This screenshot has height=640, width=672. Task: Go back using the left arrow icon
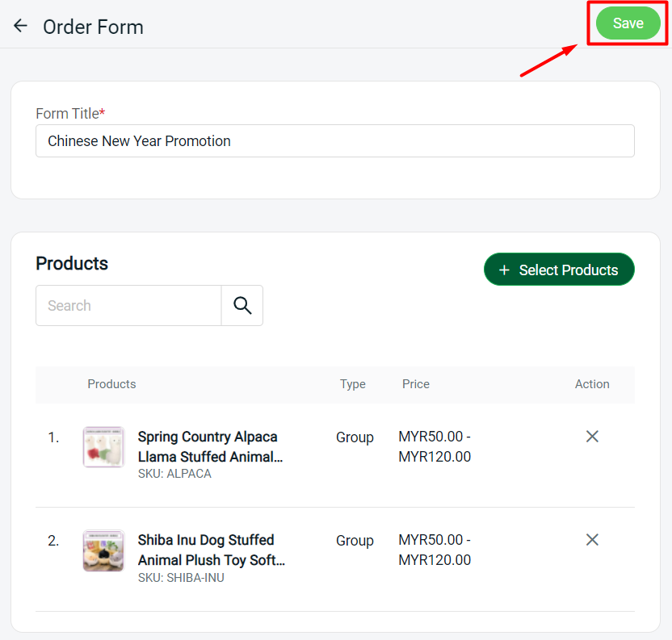click(20, 26)
